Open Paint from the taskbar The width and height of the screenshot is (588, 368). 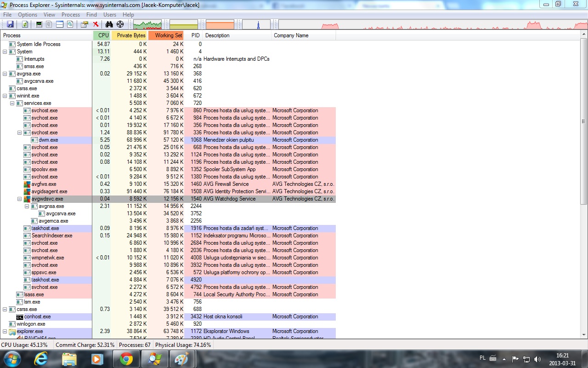182,358
